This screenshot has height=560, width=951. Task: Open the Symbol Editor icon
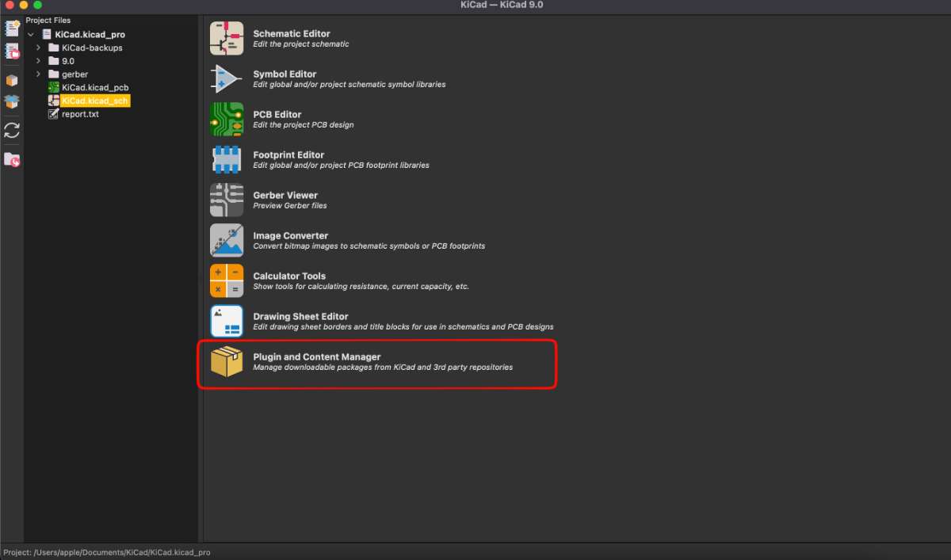click(x=227, y=78)
